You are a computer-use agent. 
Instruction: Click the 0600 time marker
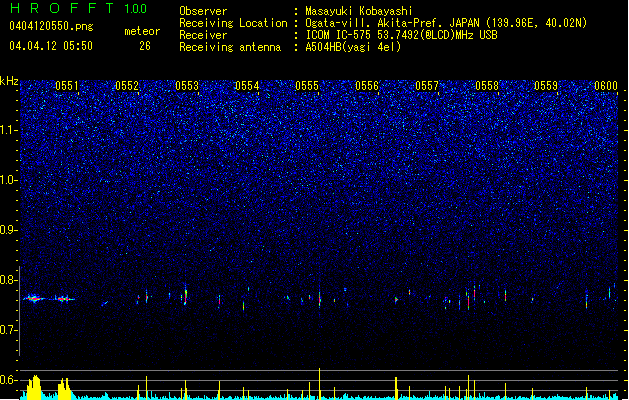tap(606, 86)
